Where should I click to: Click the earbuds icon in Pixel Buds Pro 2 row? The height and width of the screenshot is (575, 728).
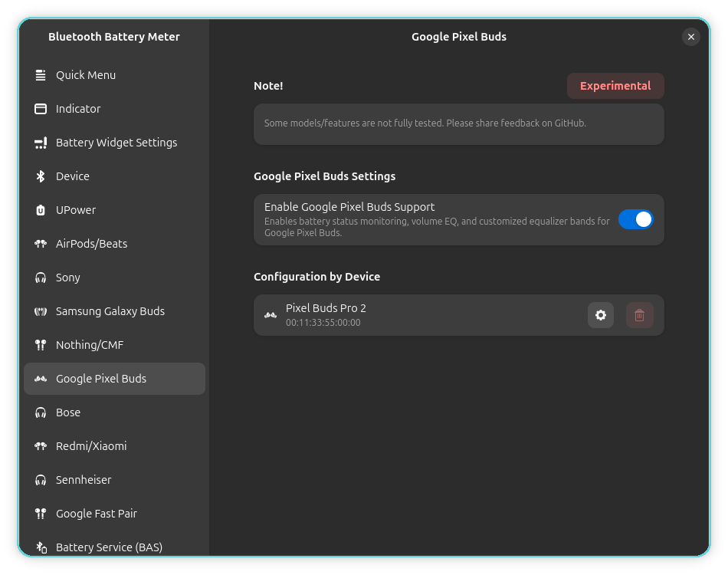(271, 315)
